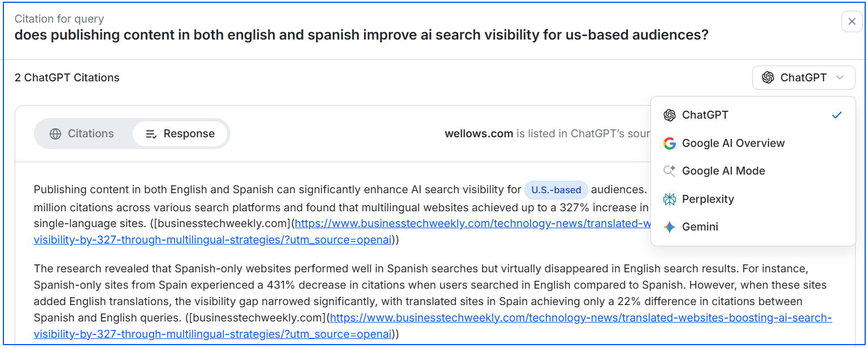This screenshot has width=868, height=348.
Task: Select Google AI Overview from the menu
Action: click(x=733, y=143)
